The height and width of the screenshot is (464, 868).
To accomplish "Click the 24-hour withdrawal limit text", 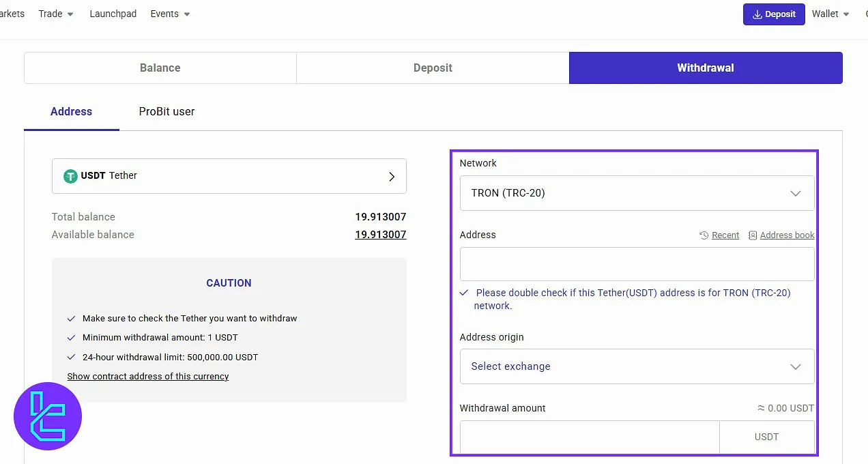I will pyautogui.click(x=171, y=358).
